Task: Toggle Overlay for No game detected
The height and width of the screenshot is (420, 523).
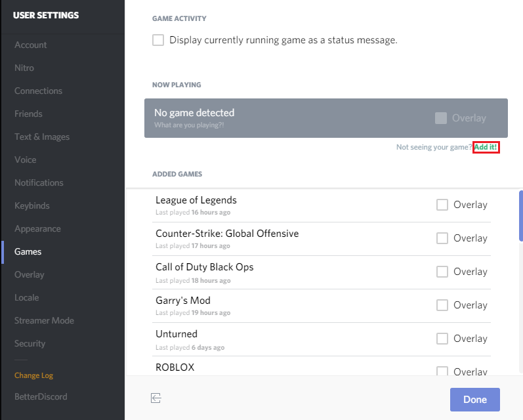Action: 441,118
